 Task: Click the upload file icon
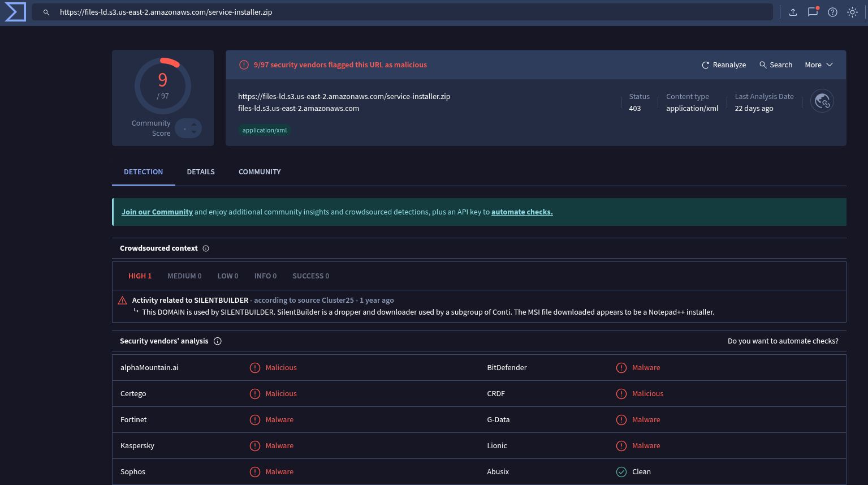tap(793, 12)
